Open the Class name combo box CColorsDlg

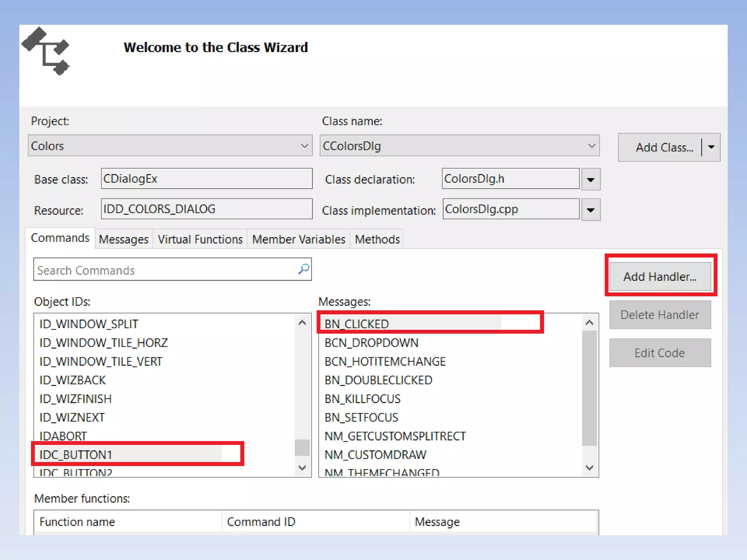(459, 146)
